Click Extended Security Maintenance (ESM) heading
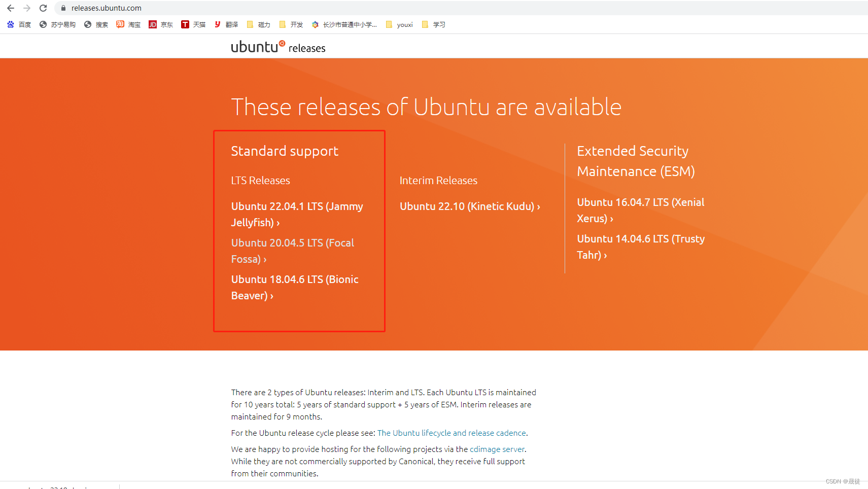This screenshot has width=868, height=489. 636,161
